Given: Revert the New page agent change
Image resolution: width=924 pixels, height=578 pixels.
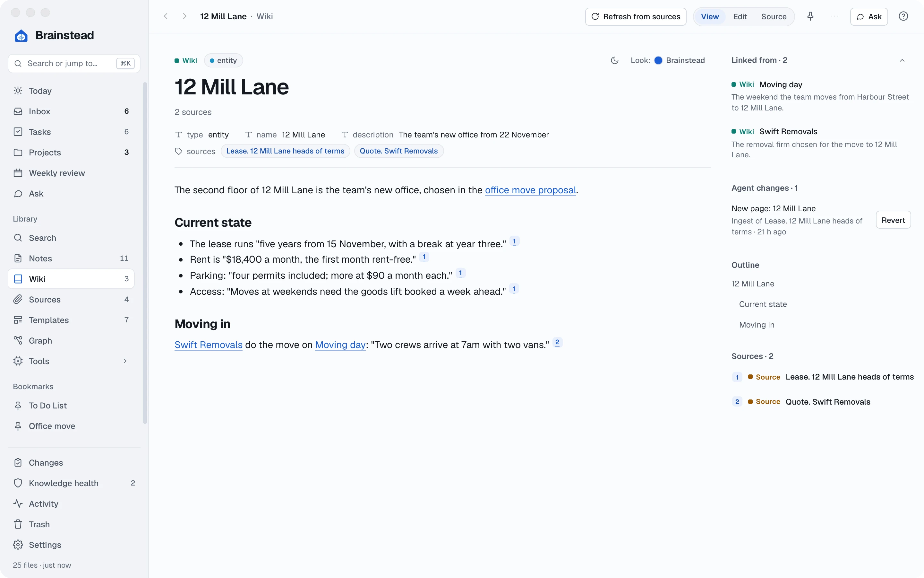Looking at the screenshot, I should (x=893, y=220).
